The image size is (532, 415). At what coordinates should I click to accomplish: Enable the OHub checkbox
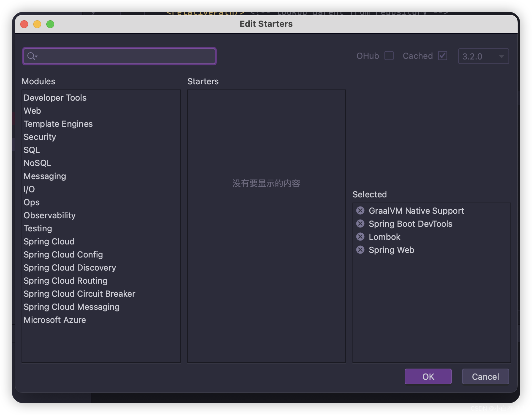(389, 56)
